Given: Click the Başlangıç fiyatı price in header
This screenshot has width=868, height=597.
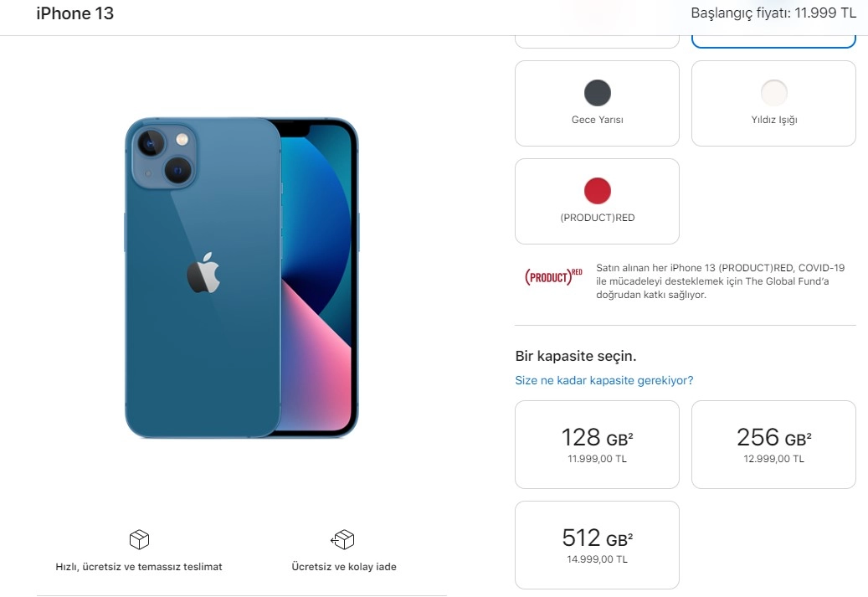Looking at the screenshot, I should point(773,13).
